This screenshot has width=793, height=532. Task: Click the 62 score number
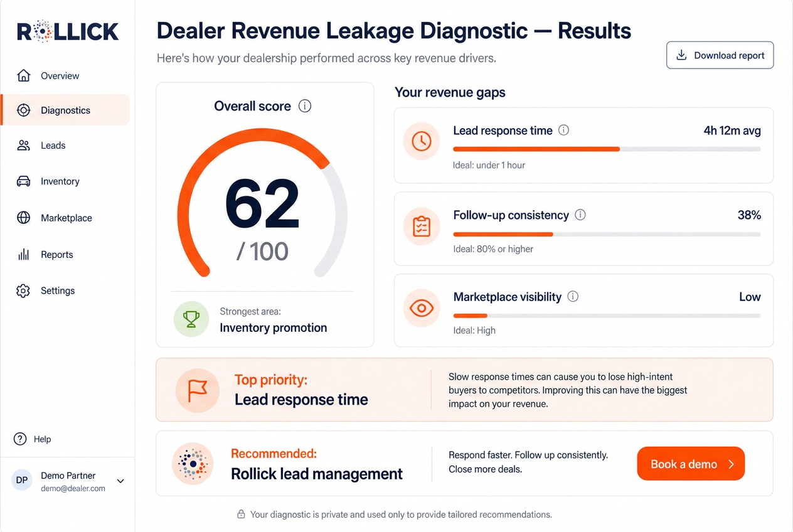click(262, 203)
